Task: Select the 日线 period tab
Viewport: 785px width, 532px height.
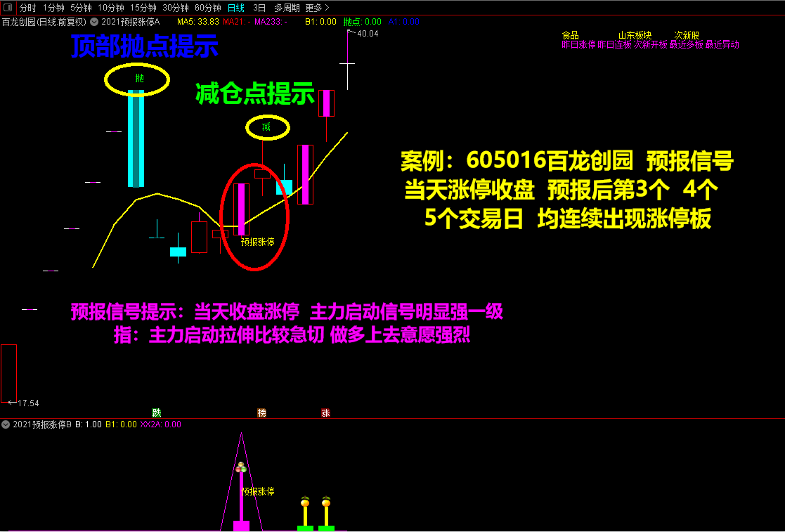Action: point(236,8)
